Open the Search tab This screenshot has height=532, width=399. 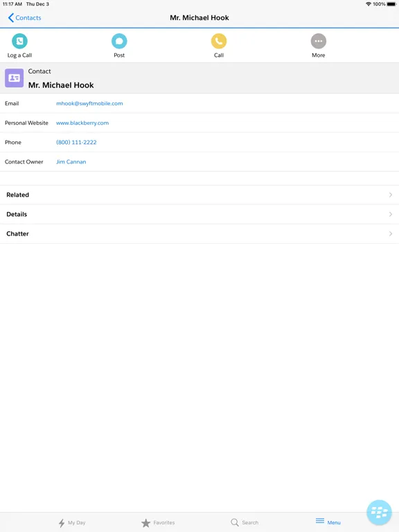pos(245,522)
